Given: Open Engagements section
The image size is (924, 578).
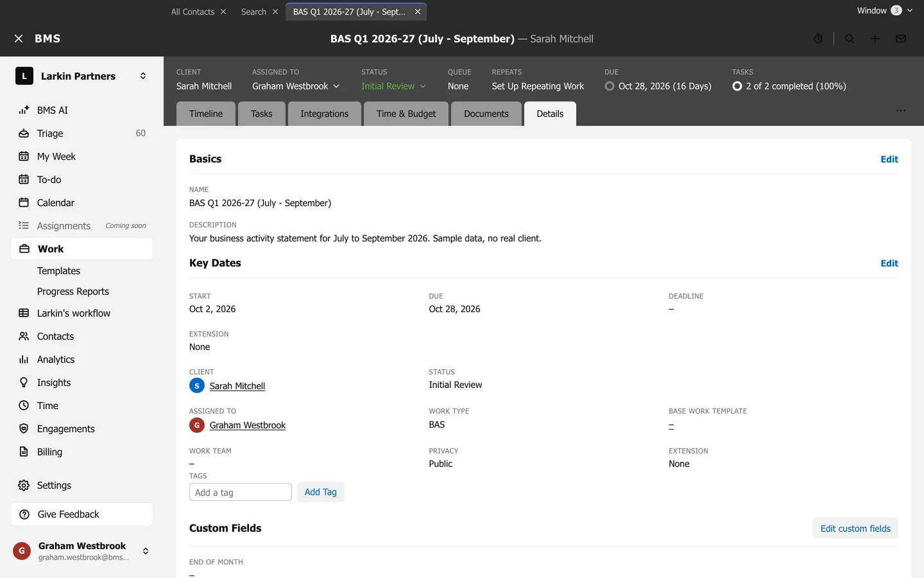Looking at the screenshot, I should (82, 429).
